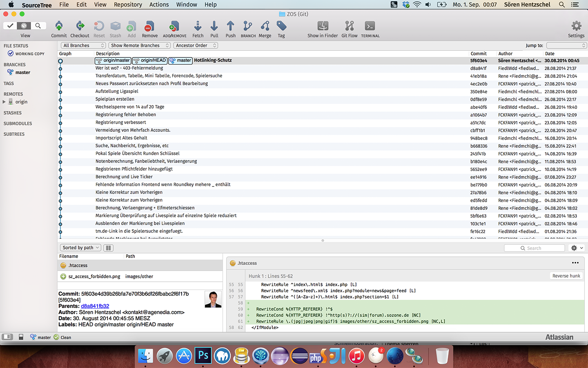Click the diff Search field
588x368 pixels.
(x=534, y=248)
